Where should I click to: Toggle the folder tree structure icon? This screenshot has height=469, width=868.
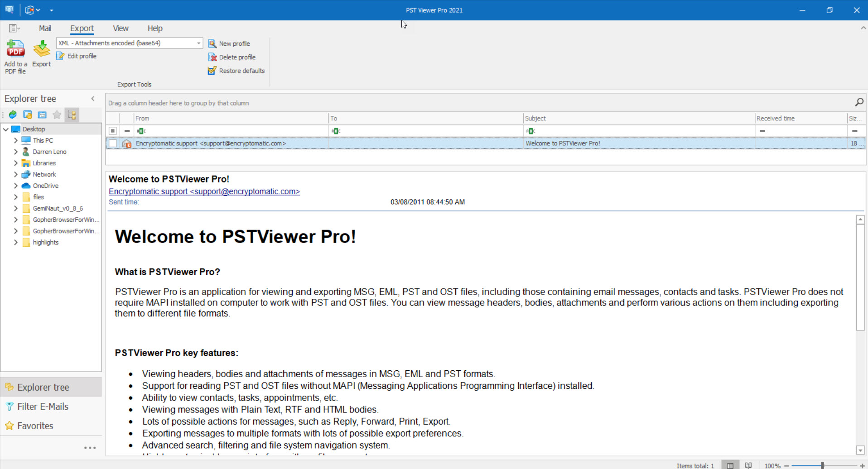72,115
